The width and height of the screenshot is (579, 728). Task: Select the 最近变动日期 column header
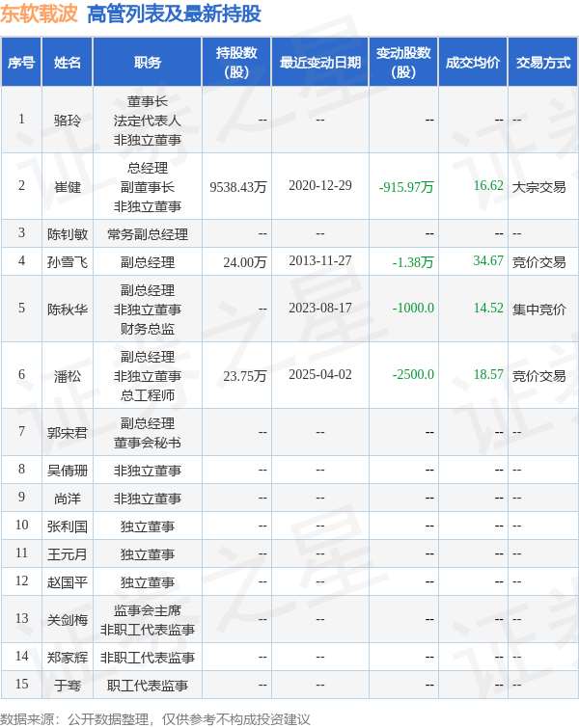pyautogui.click(x=320, y=63)
